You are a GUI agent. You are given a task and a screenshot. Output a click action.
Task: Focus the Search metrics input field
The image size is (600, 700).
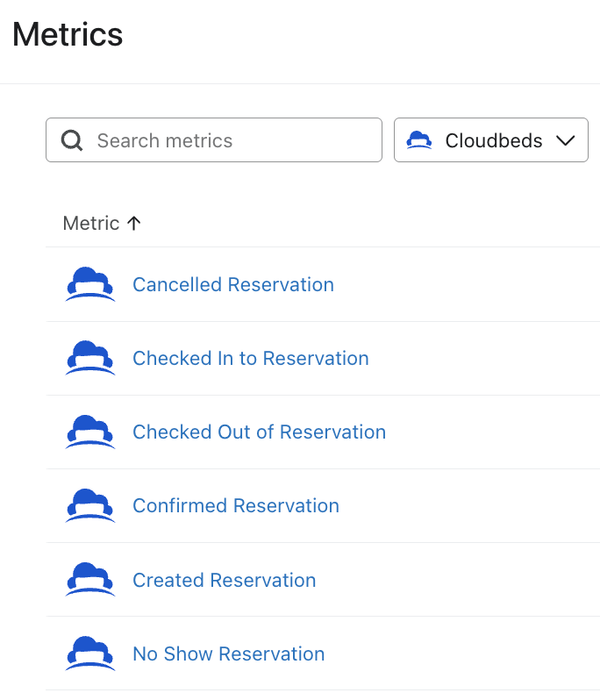(228, 140)
